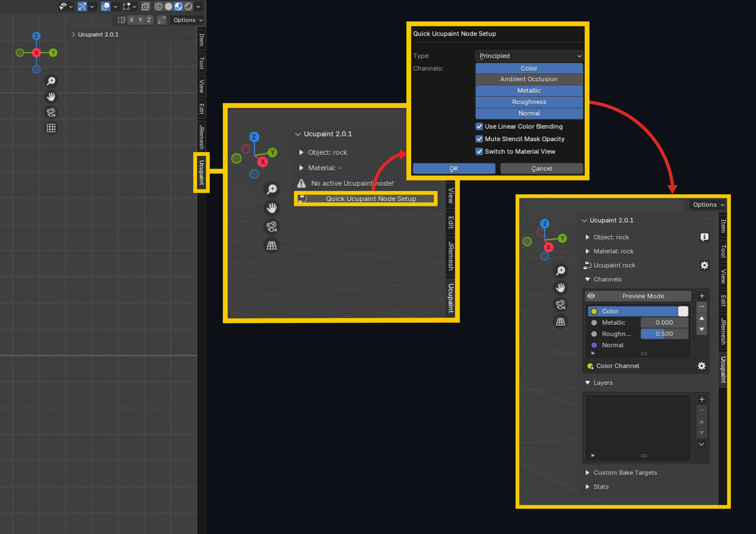756x534 pixels.
Task: Expand Object: rock in the middle panel
Action: (x=301, y=152)
